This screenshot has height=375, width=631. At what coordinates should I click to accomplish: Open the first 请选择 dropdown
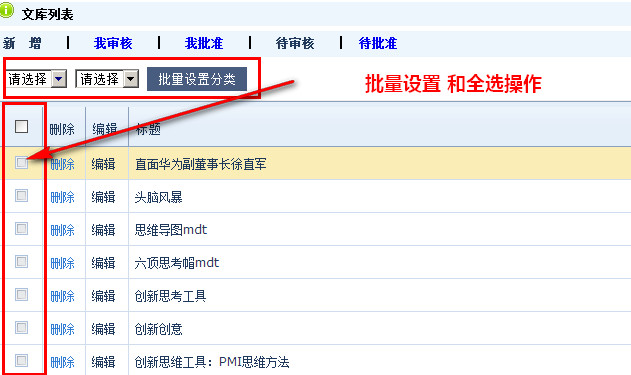(x=36, y=79)
